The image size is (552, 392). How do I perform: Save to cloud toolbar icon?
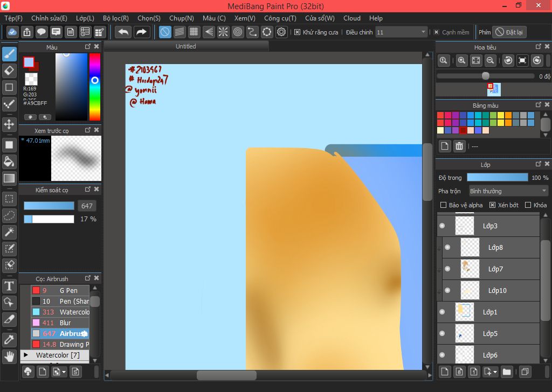click(12, 32)
